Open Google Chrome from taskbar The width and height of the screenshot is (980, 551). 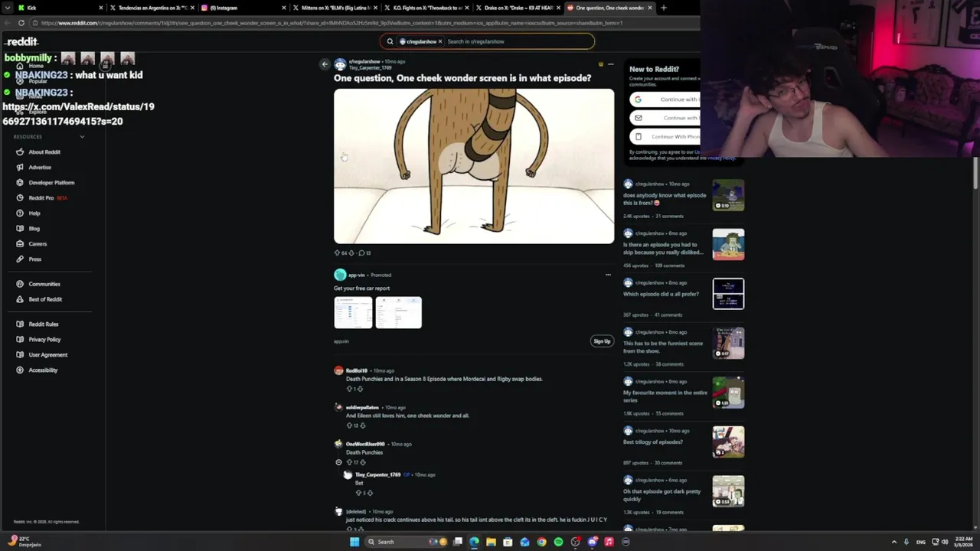pyautogui.click(x=541, y=542)
